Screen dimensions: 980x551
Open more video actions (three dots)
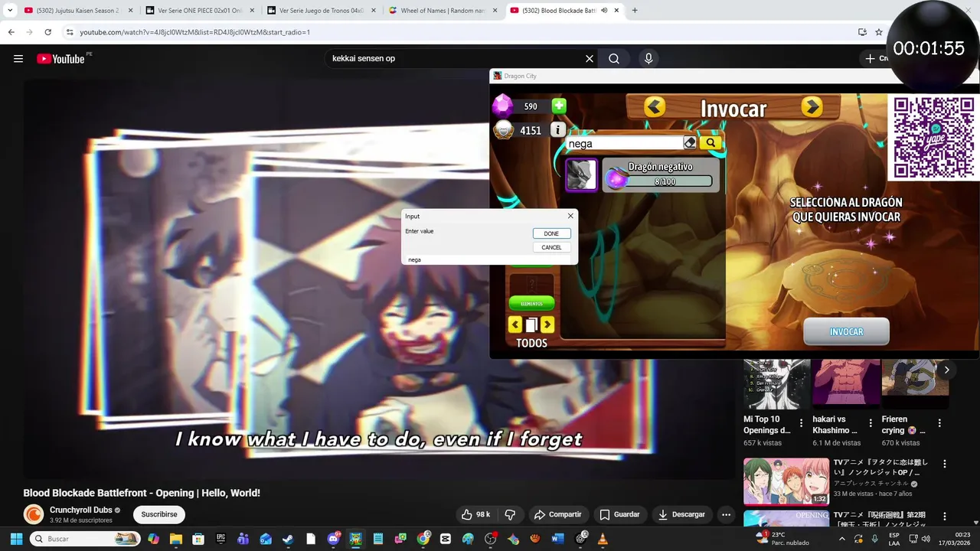(726, 514)
